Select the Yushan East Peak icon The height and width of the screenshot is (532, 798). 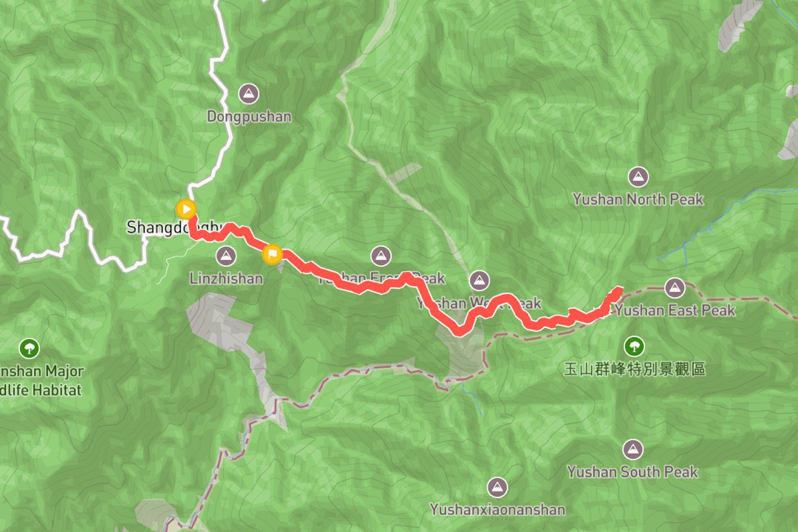point(675,287)
